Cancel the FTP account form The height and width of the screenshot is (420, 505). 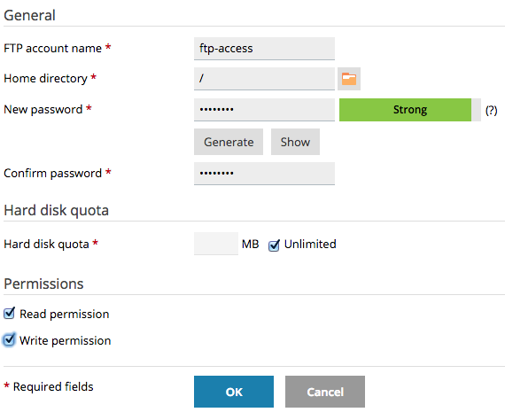coord(325,392)
